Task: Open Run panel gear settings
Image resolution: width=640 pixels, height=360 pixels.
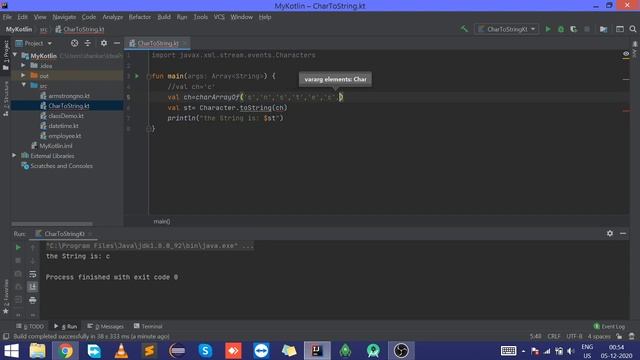Action: (x=610, y=233)
